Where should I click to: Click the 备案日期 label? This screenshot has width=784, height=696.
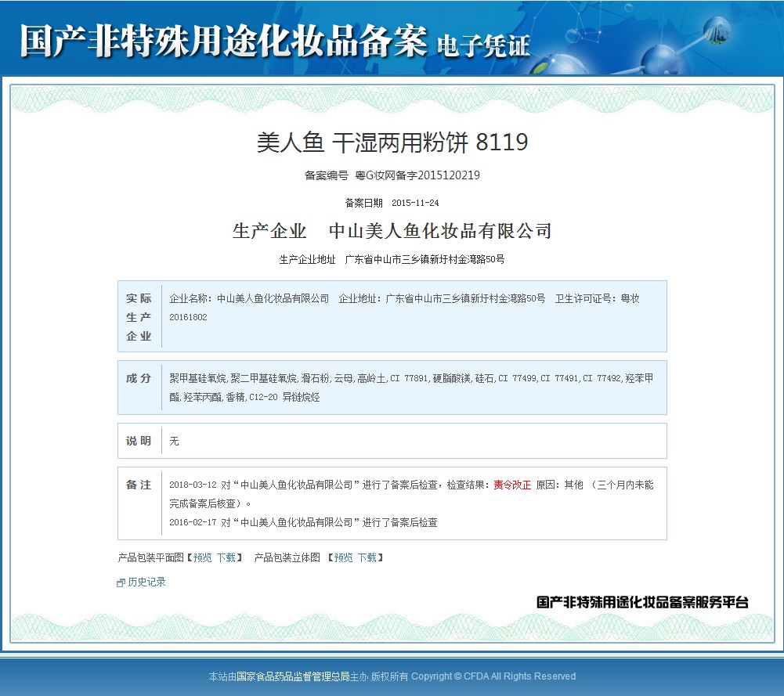pos(364,203)
